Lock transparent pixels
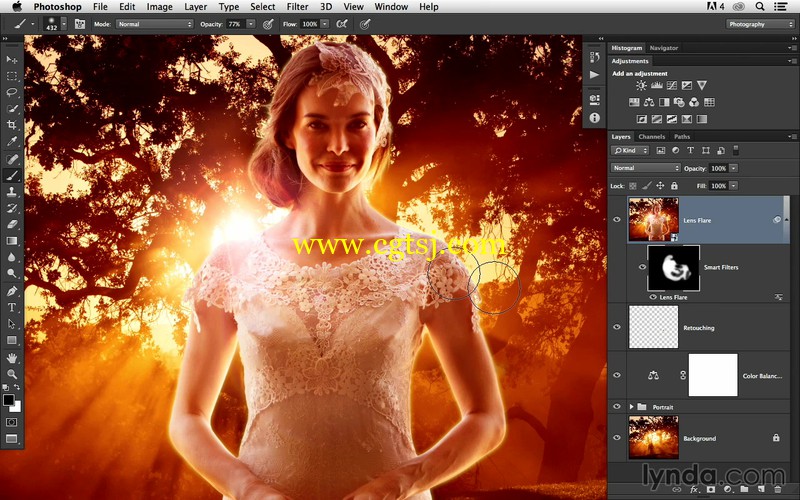 [633, 186]
